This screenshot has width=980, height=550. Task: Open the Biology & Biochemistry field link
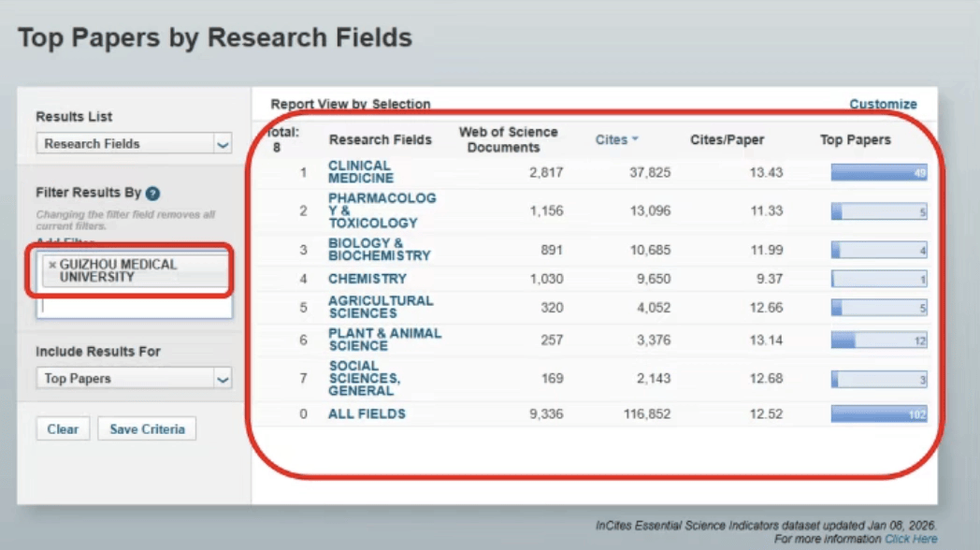379,250
